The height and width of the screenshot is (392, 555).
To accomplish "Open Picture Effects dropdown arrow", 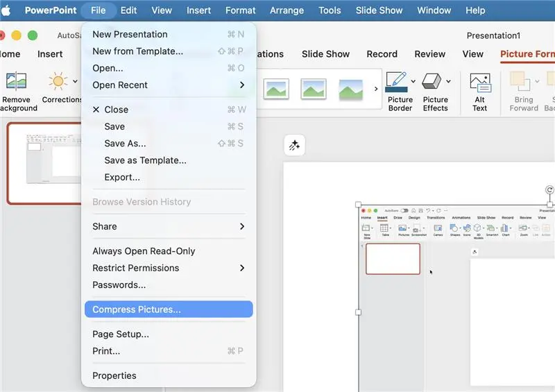I will pyautogui.click(x=448, y=81).
